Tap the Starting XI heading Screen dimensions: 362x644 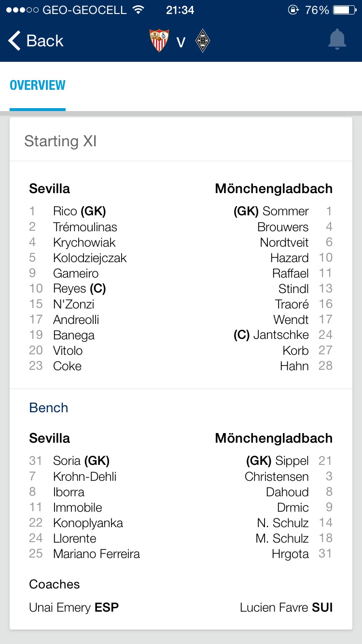pyautogui.click(x=61, y=141)
